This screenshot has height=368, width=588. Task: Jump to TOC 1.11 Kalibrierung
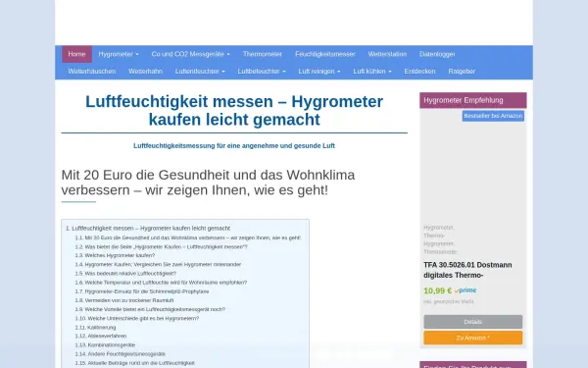pos(95,328)
